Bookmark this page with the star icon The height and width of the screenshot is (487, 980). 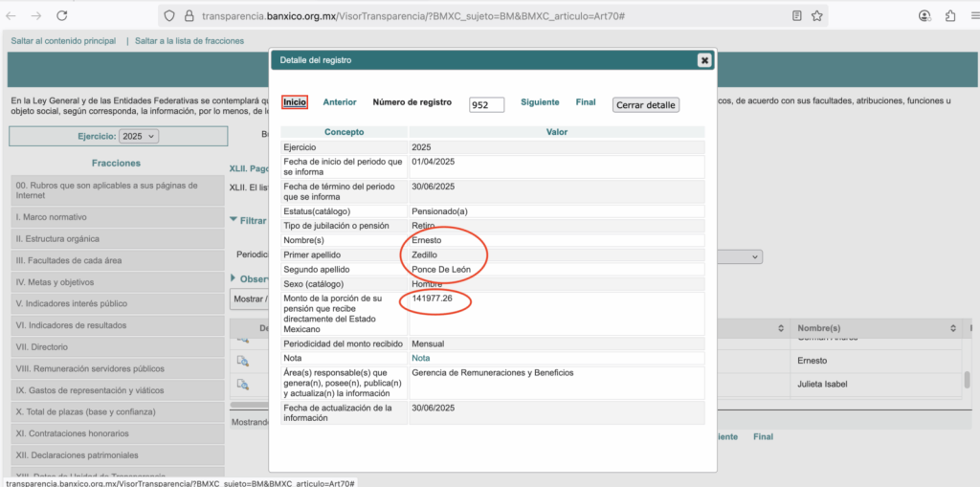[x=817, y=16]
